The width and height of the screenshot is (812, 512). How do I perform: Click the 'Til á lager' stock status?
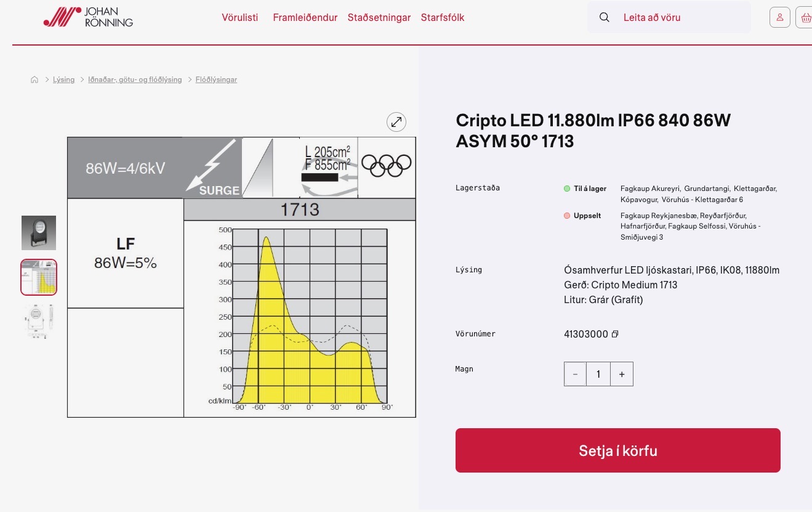point(585,189)
